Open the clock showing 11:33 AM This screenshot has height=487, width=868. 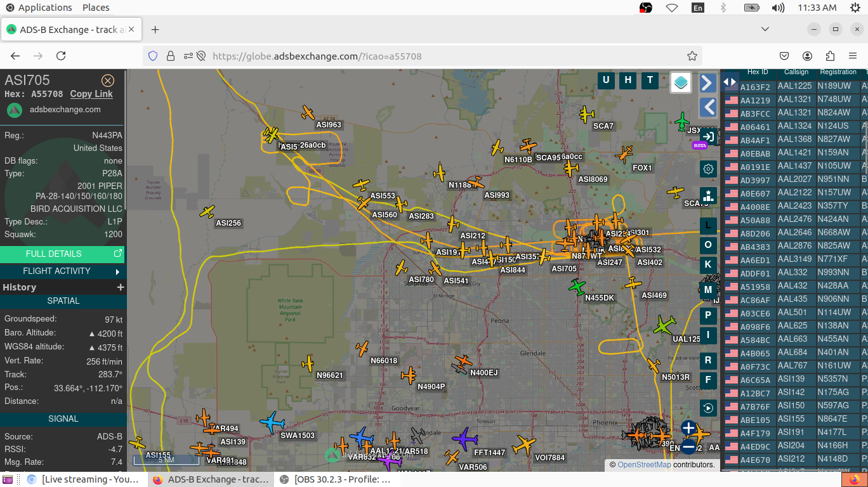pos(817,8)
